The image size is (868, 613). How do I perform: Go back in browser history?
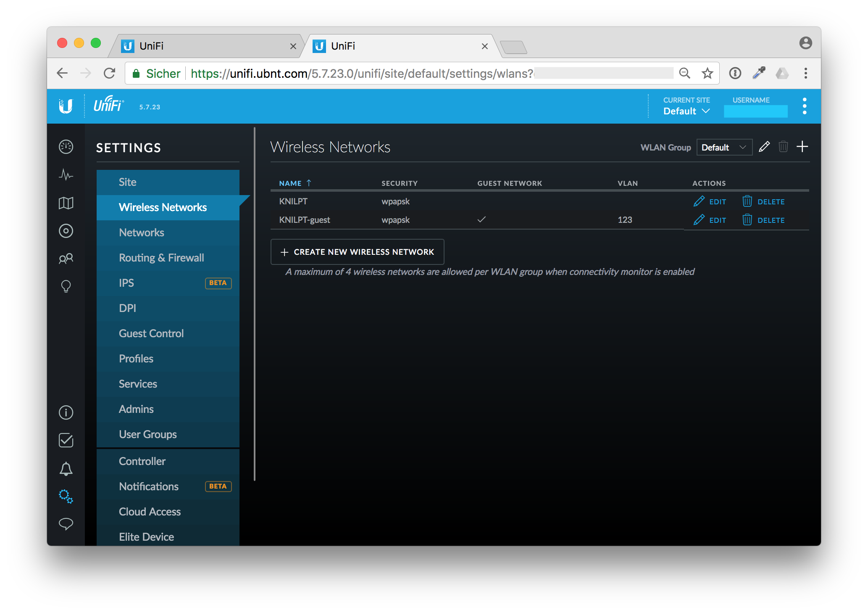pyautogui.click(x=62, y=73)
